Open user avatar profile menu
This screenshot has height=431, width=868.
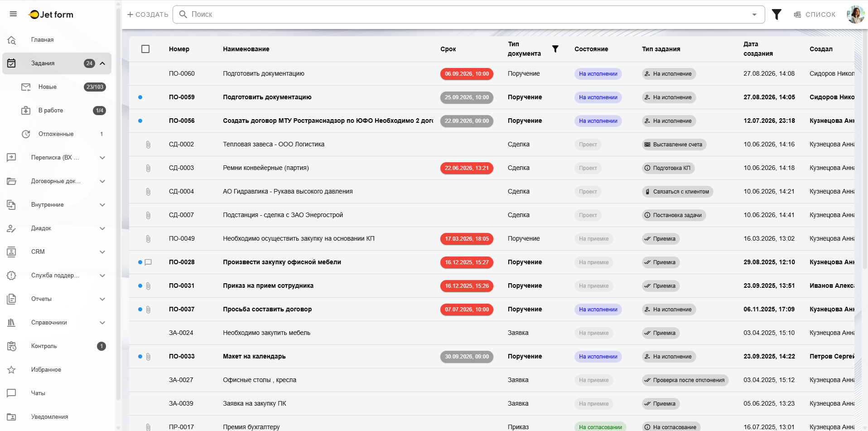[855, 15]
